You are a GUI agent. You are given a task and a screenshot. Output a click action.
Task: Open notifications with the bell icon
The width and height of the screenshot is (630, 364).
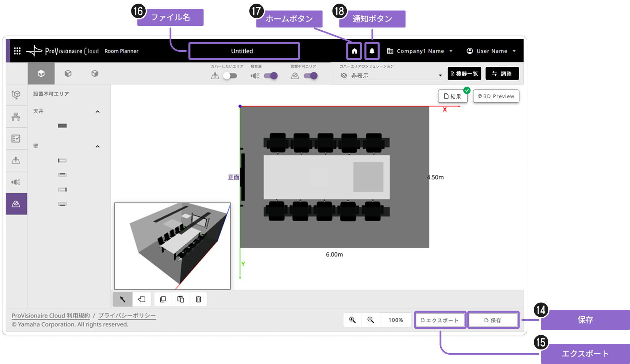372,51
